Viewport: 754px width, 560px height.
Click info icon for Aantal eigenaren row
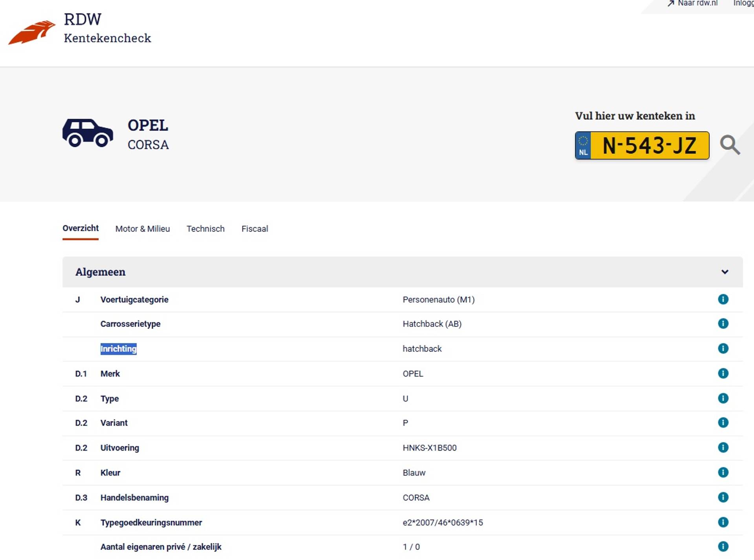[723, 547]
